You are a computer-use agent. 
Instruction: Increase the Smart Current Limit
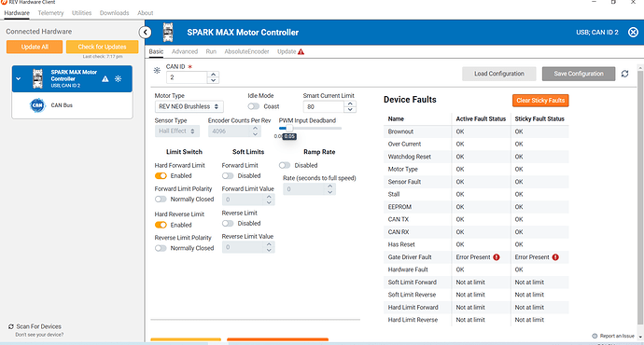(349, 104)
